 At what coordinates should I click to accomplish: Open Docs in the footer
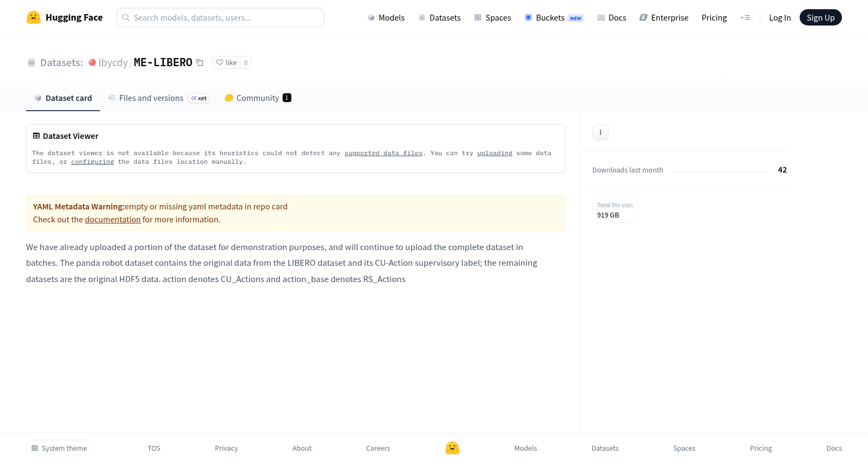pyautogui.click(x=834, y=449)
